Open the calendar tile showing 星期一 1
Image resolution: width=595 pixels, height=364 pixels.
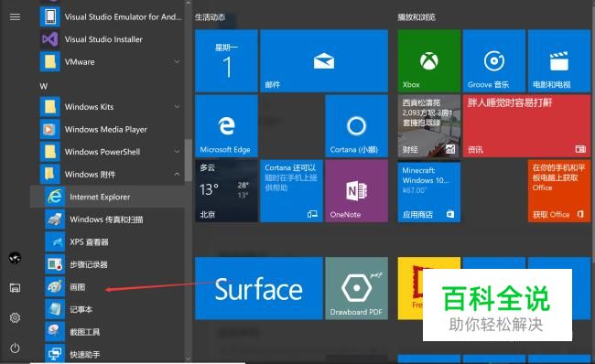coord(226,60)
